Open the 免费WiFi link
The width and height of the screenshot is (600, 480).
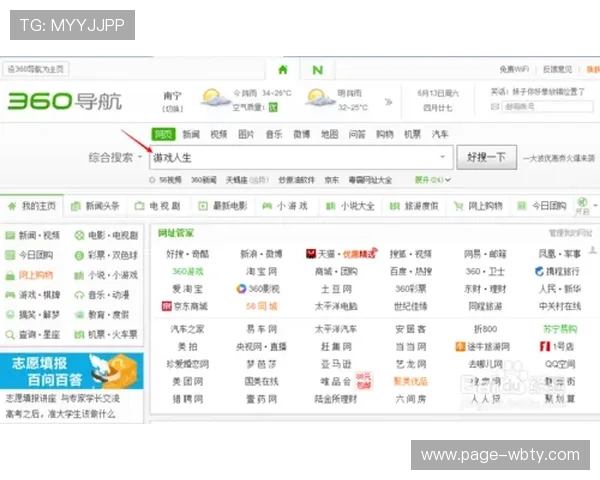tap(514, 69)
